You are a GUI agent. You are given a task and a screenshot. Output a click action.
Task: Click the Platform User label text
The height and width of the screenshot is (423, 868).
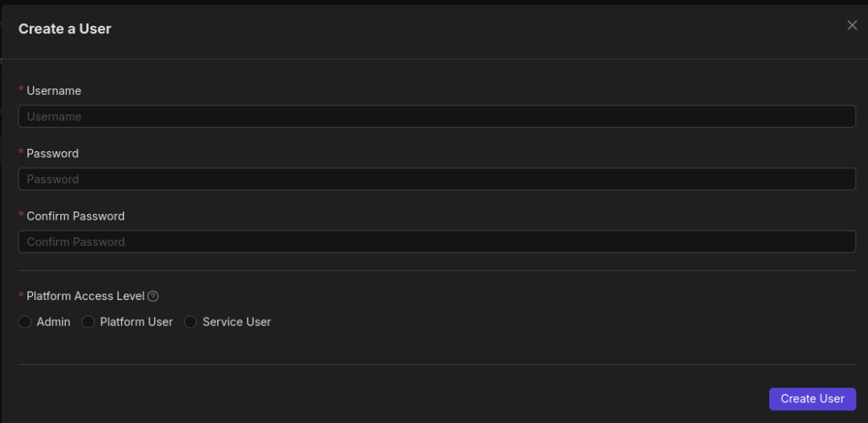pos(137,322)
